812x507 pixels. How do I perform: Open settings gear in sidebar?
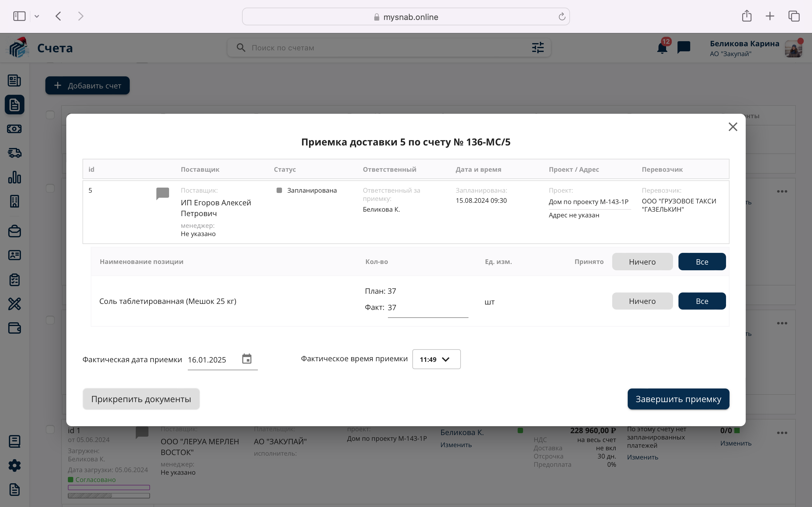14,465
